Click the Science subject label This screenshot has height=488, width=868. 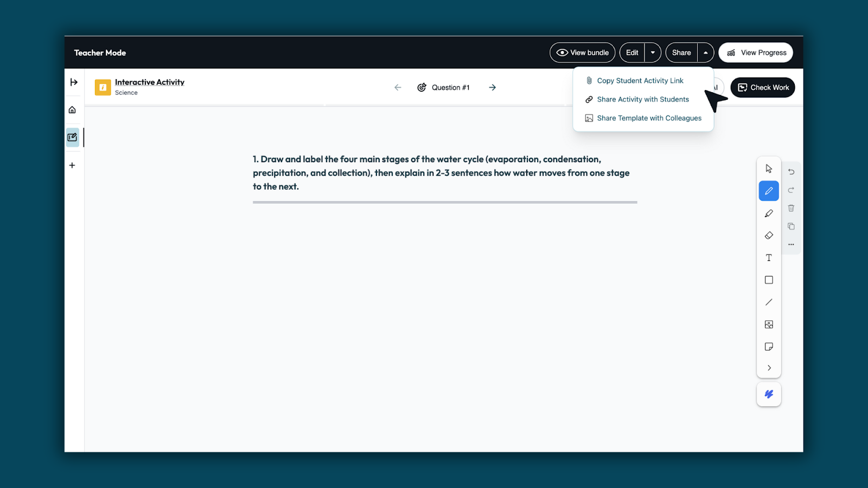[126, 93]
